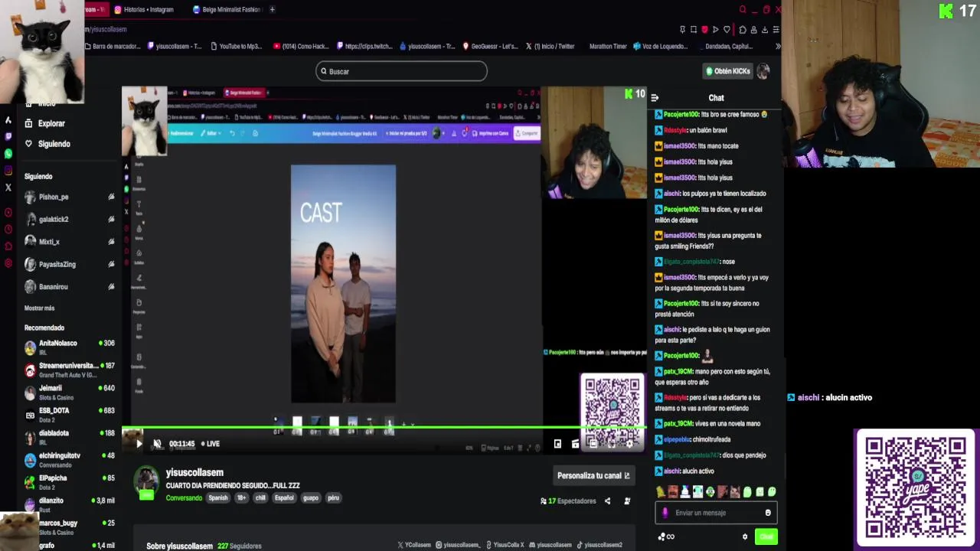Open Inicio / Twitter bookmark
The image size is (980, 551).
(x=550, y=47)
